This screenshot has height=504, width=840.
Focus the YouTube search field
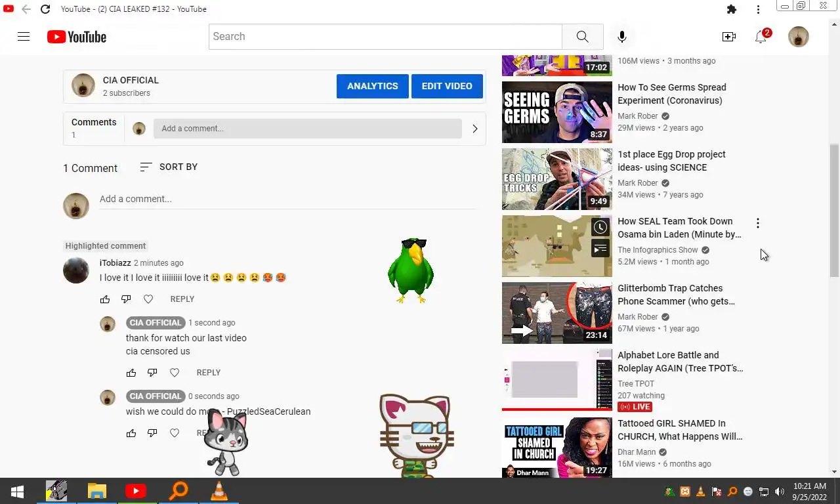click(386, 37)
